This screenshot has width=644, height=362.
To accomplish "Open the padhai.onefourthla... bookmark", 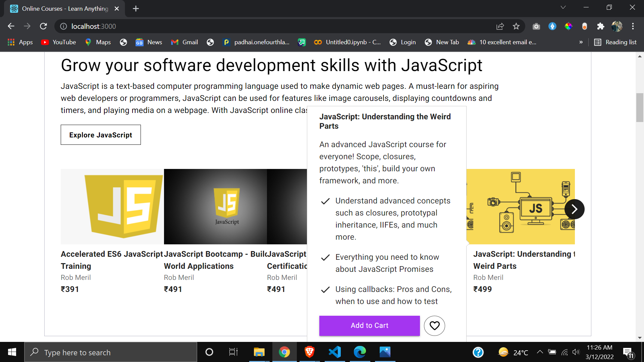I will (x=256, y=42).
